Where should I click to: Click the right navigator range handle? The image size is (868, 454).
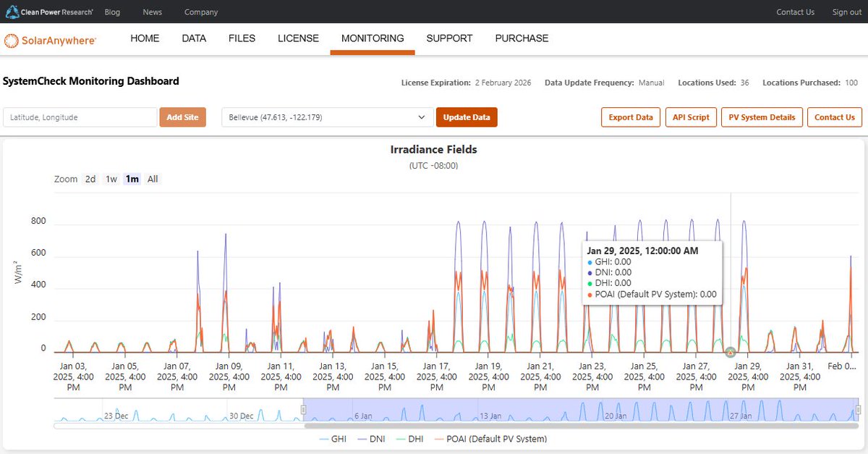[x=859, y=411]
